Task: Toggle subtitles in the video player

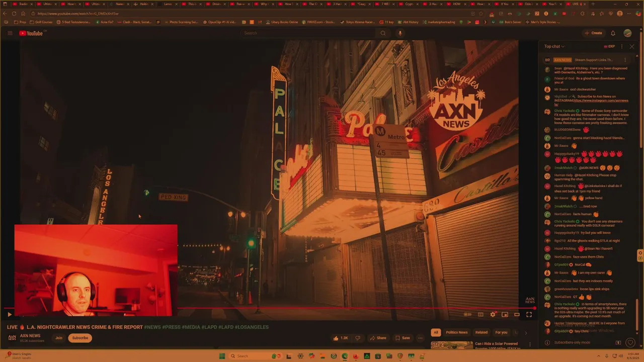Action: (x=480, y=315)
